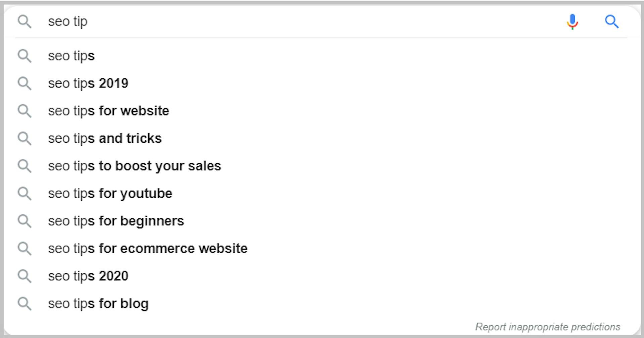Click into the "seo tip" search field
This screenshot has height=338, width=644.
click(x=268, y=22)
